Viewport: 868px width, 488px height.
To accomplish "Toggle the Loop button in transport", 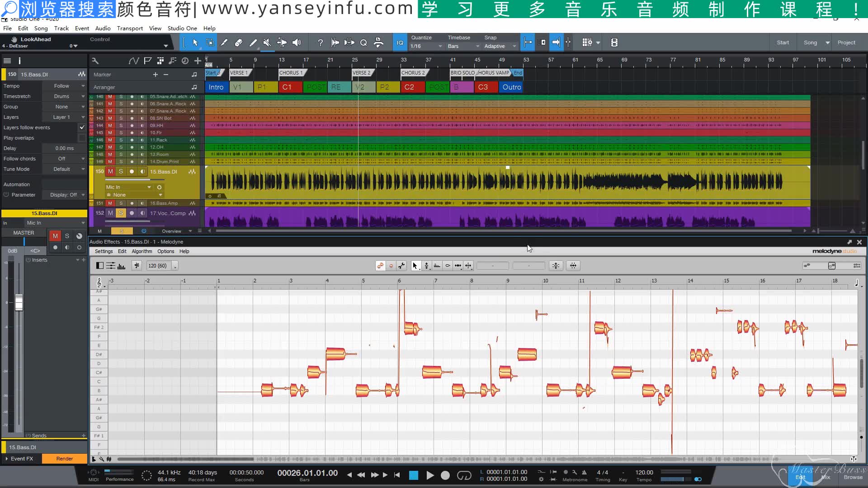I will click(x=464, y=475).
